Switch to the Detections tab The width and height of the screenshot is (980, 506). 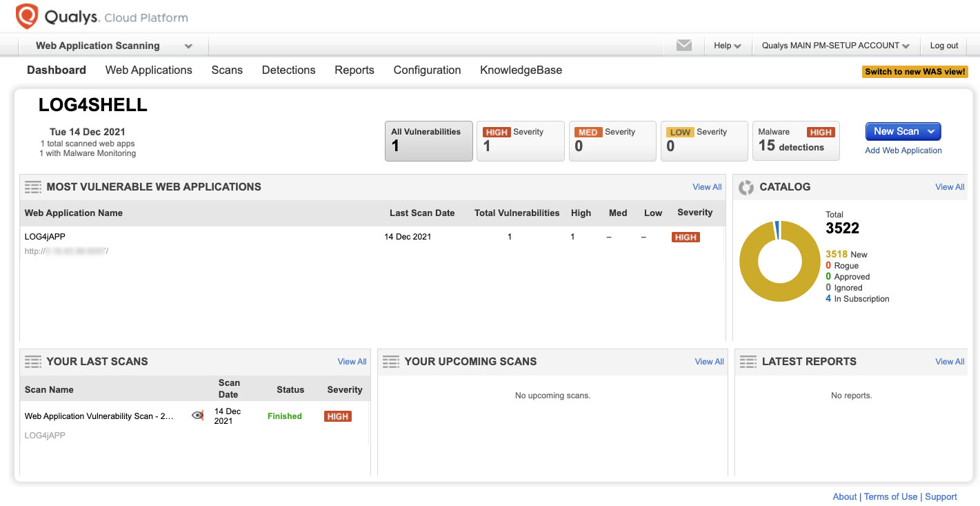(x=288, y=70)
